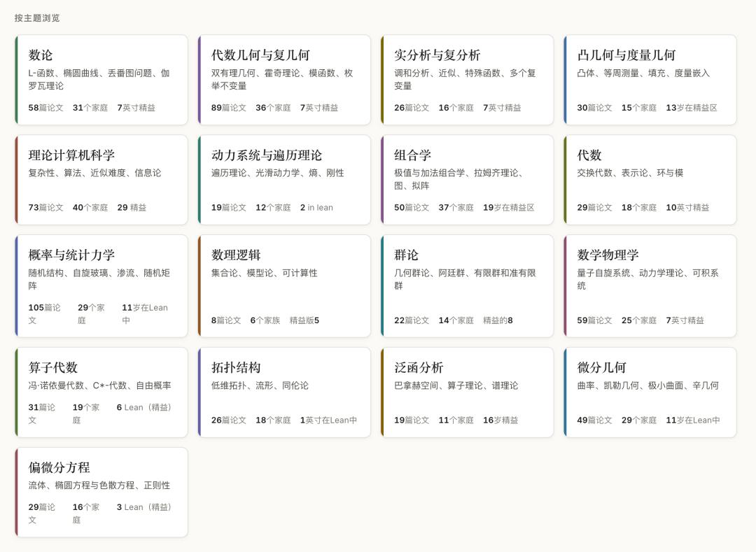Click 曲率、凯勒几何、极小曲面、辛几何 description
The image size is (756, 552).
[x=648, y=385]
